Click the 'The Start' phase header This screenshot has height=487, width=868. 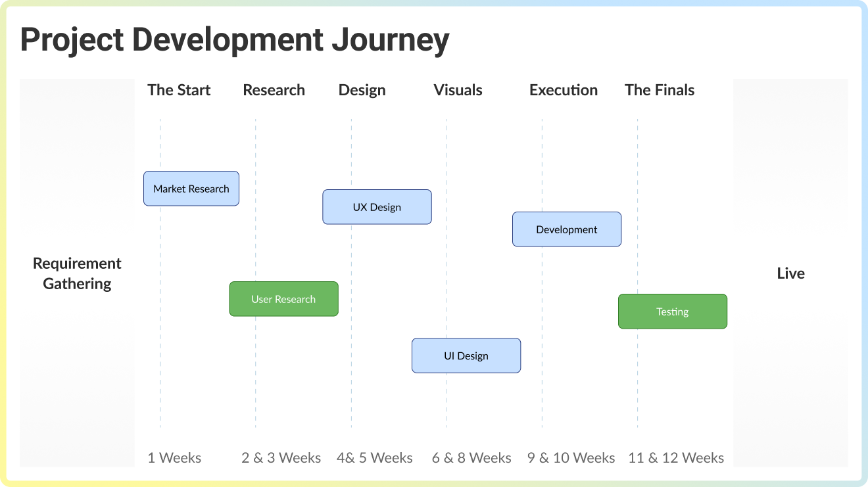[x=178, y=90]
